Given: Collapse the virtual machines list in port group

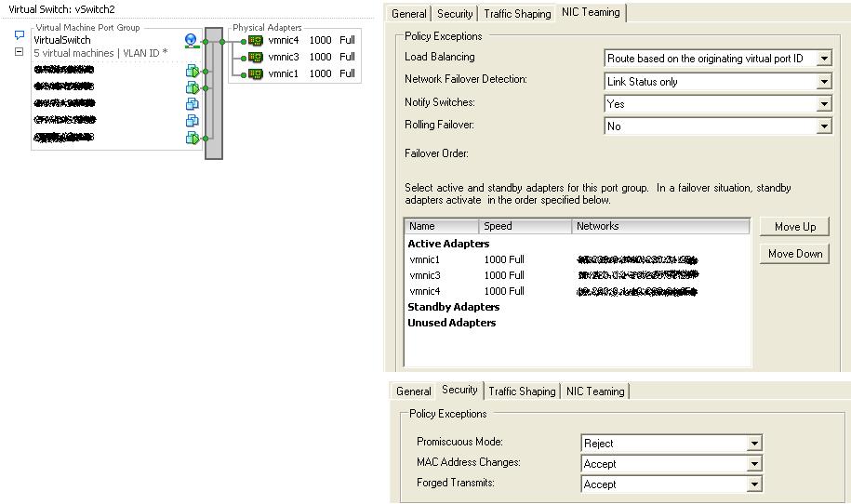Looking at the screenshot, I should [x=20, y=52].
